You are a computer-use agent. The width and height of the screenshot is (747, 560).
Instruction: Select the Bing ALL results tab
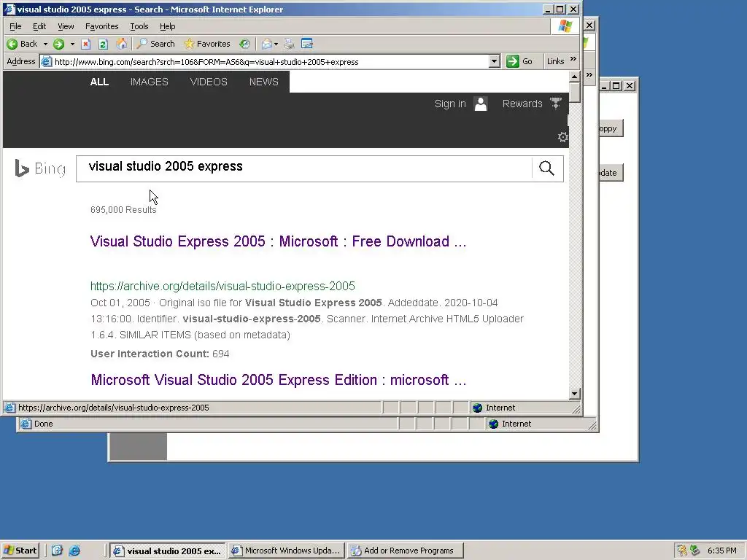[99, 82]
